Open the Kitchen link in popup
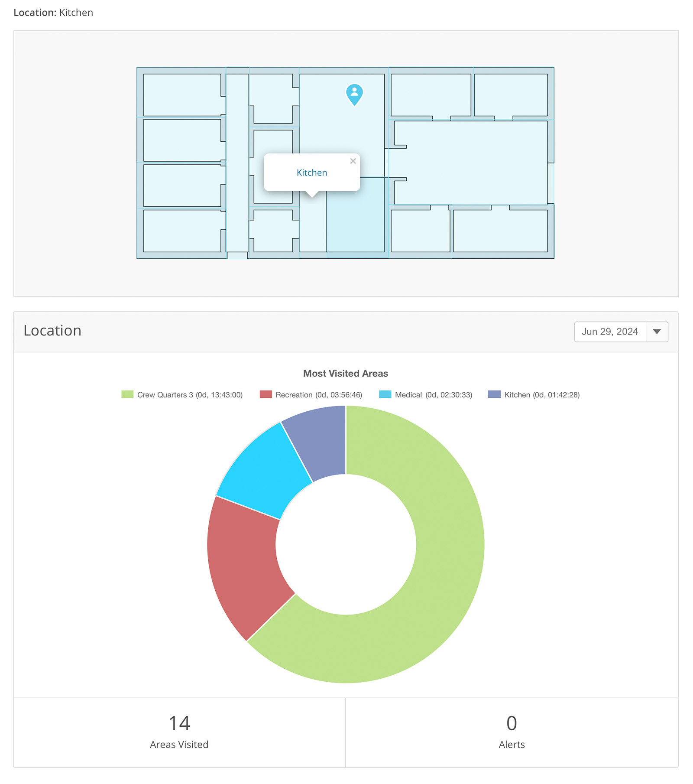This screenshot has height=784, width=693. (312, 172)
